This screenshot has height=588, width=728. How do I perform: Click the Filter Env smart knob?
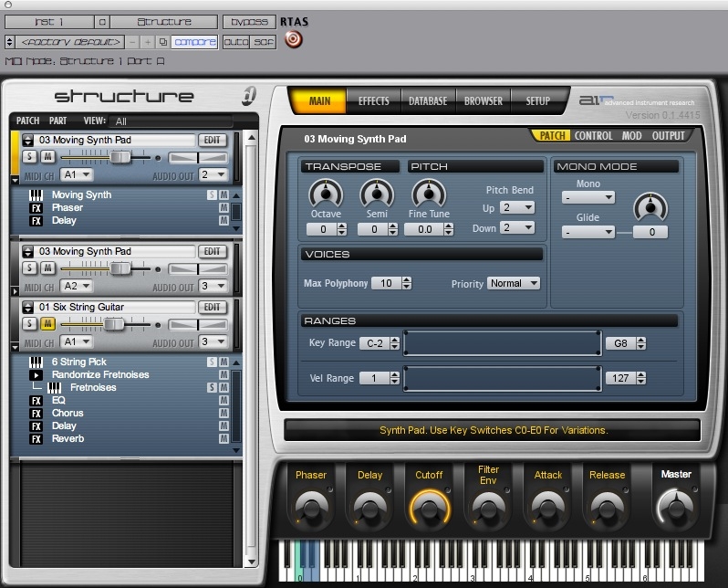coord(488,508)
